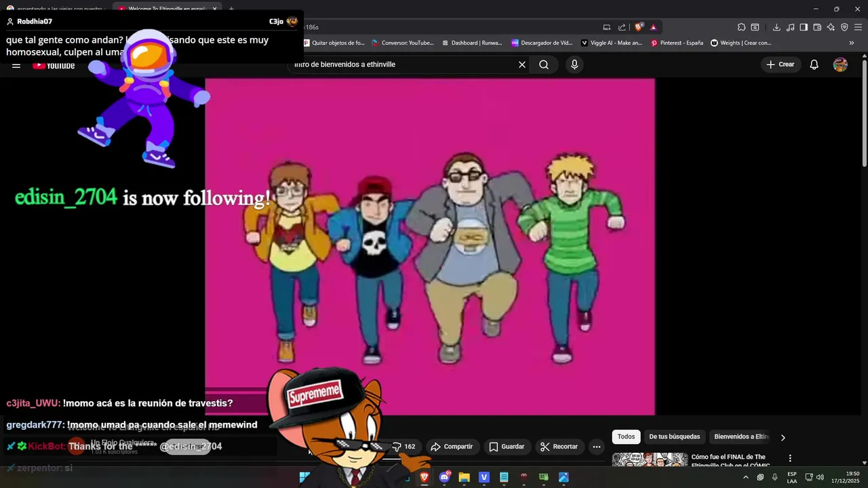The width and height of the screenshot is (868, 488).
Task: Open the purple V app on the taskbar
Action: [x=484, y=477]
